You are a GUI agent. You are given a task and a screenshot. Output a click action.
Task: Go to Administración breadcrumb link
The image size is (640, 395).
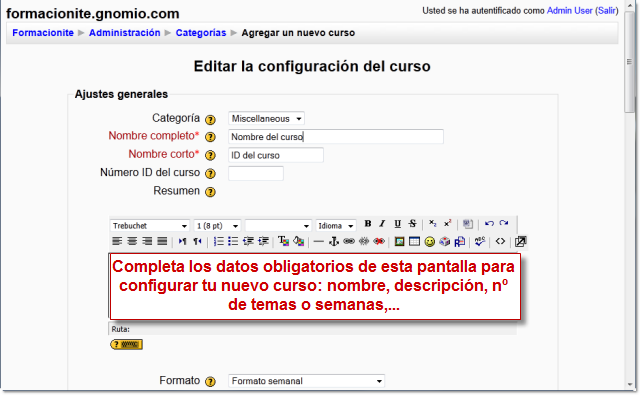[124, 33]
